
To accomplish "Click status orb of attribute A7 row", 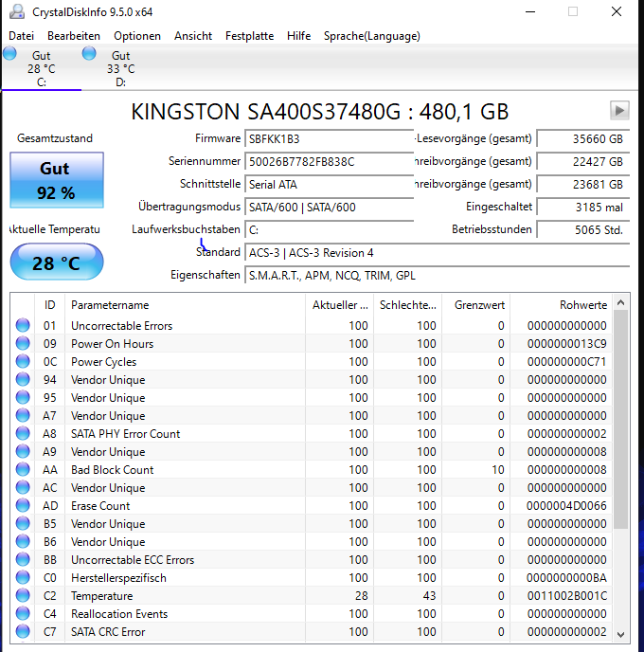I will pos(23,415).
